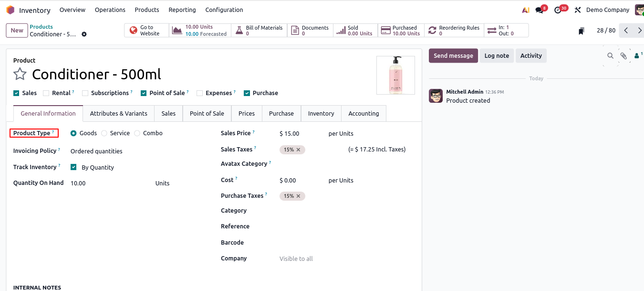The height and width of the screenshot is (291, 644).
Task: Go to the previous product record arrow
Action: coord(626,31)
